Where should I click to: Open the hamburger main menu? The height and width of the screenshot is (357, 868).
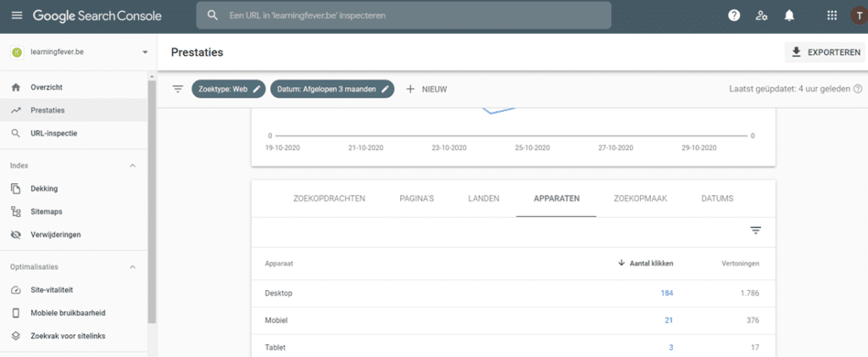point(18,15)
